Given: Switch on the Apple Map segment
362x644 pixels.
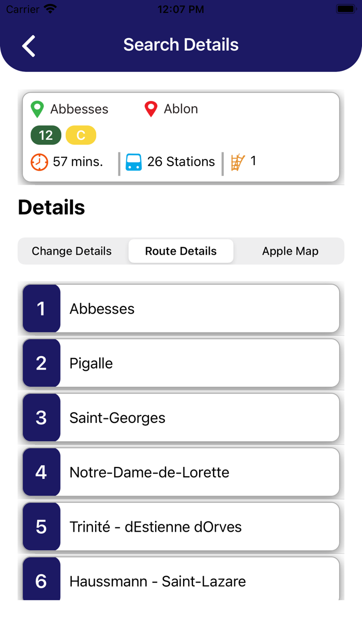Looking at the screenshot, I should pos(290,251).
